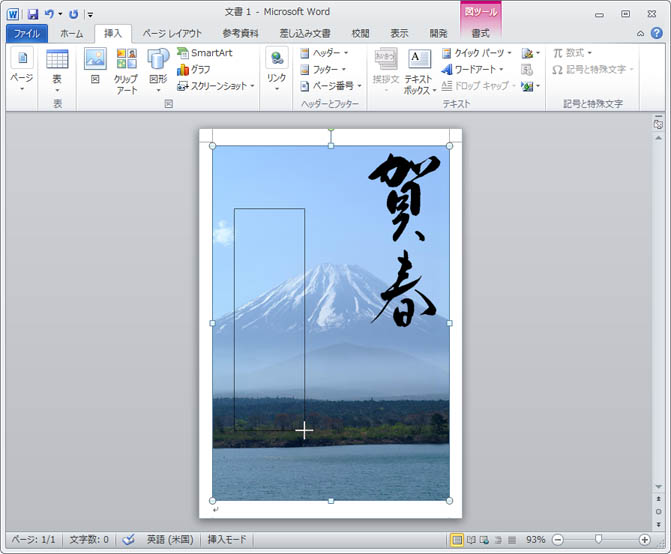The image size is (671, 554).
Task: Toggle 挿入モード (Insert mode) in status bar
Action: point(229,539)
